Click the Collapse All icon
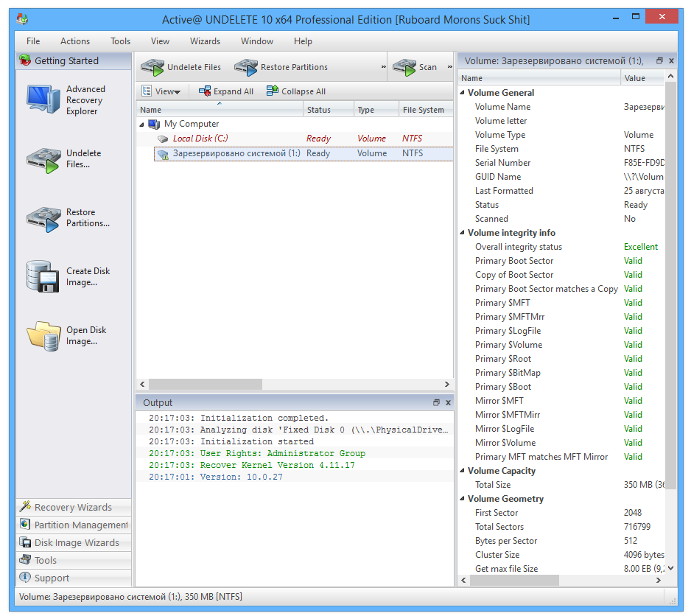691x616 pixels. coord(273,91)
